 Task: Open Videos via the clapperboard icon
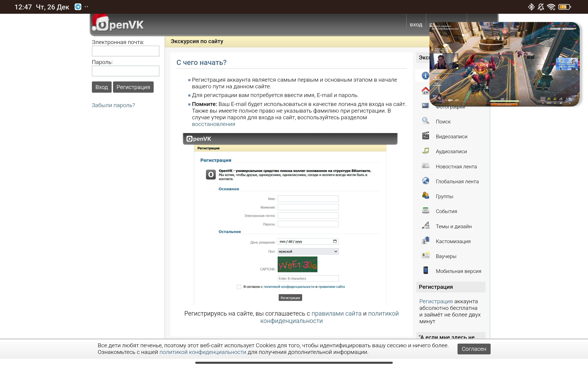tap(425, 136)
